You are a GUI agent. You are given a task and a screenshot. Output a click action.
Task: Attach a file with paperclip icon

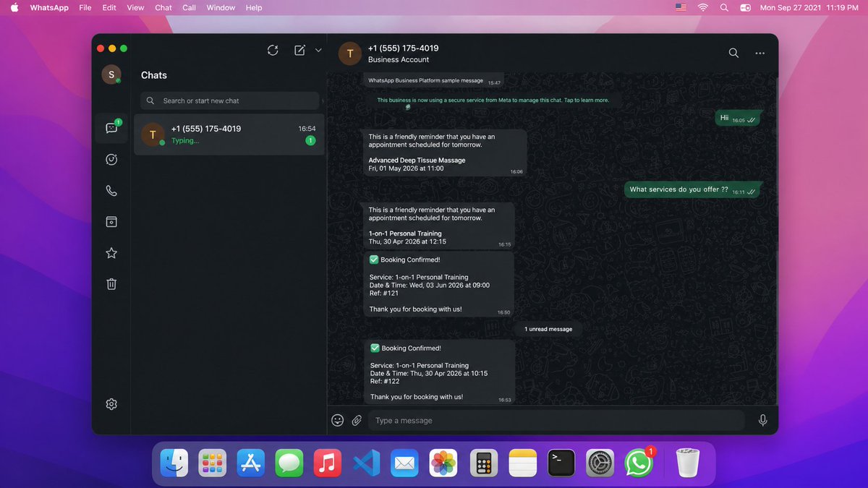(357, 420)
